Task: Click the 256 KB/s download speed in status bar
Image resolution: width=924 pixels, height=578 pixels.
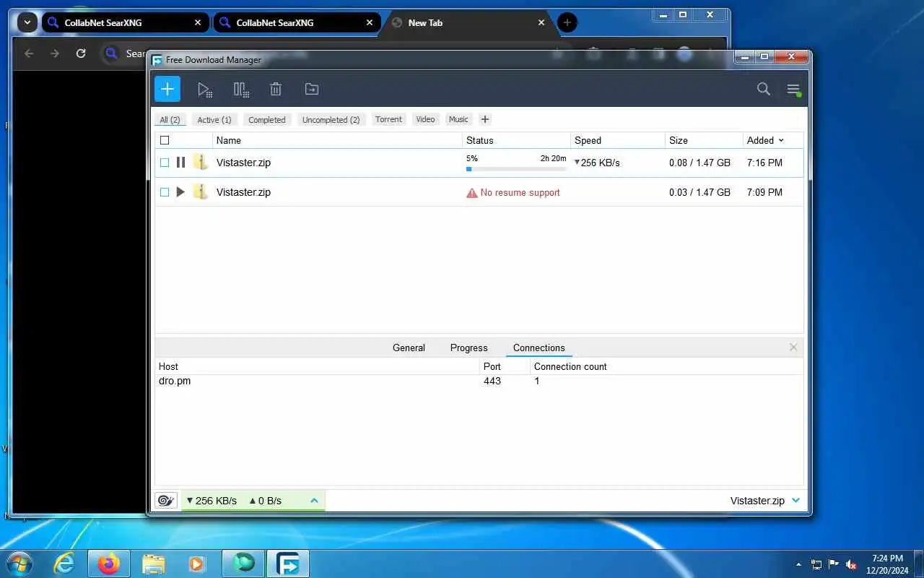Action: (x=212, y=500)
